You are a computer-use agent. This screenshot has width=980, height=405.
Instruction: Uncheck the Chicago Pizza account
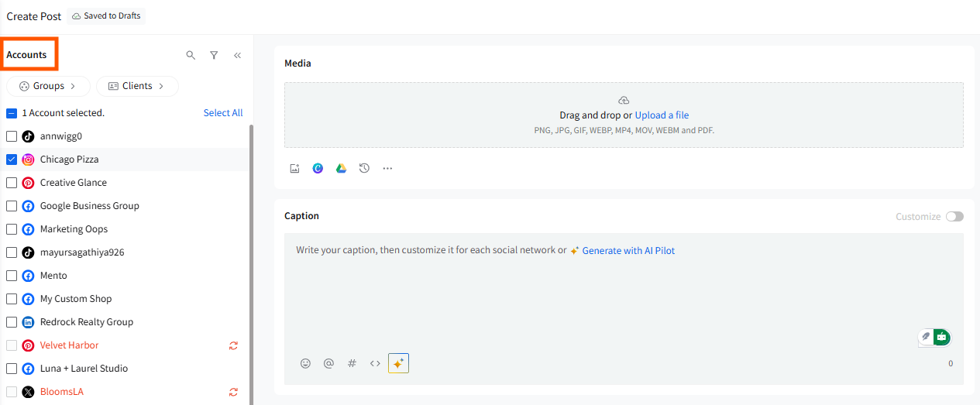click(12, 160)
